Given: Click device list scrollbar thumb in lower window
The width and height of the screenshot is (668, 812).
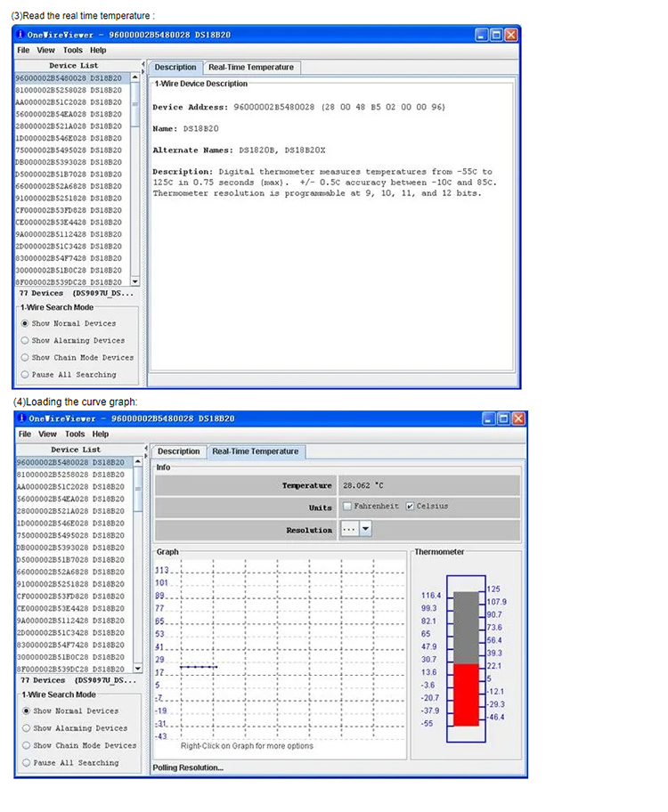Looking at the screenshot, I should 138,489.
